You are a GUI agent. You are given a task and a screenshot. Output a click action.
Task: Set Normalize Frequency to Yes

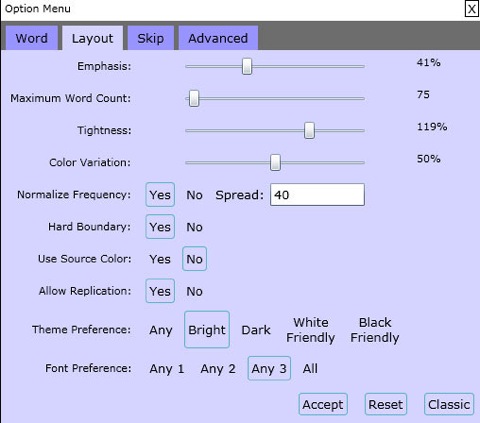click(x=160, y=195)
